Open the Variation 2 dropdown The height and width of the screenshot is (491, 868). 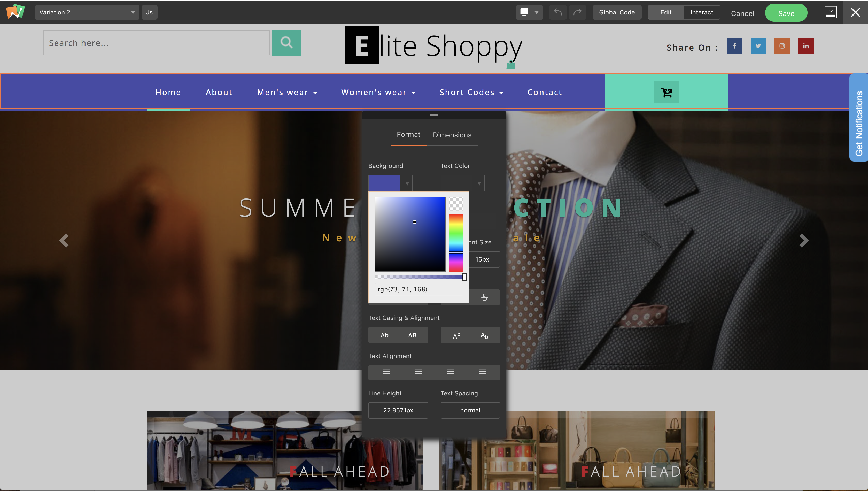(x=87, y=12)
